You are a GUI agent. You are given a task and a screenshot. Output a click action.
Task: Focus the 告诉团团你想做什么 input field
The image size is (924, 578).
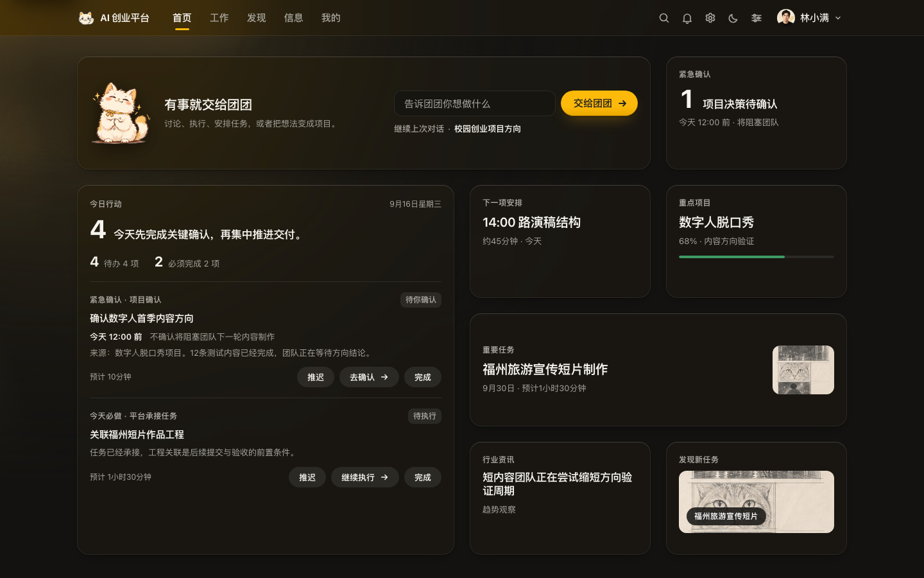pyautogui.click(x=475, y=103)
